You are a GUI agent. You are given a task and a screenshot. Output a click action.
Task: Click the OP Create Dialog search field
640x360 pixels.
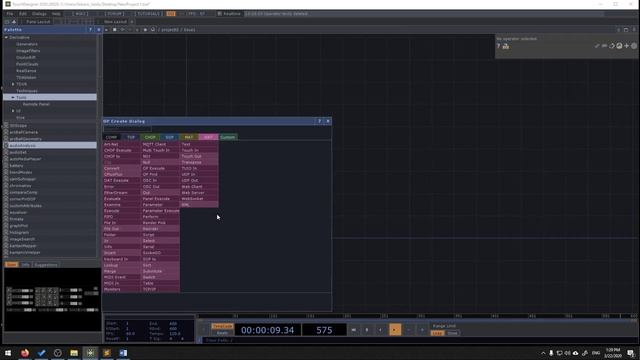tap(127, 129)
